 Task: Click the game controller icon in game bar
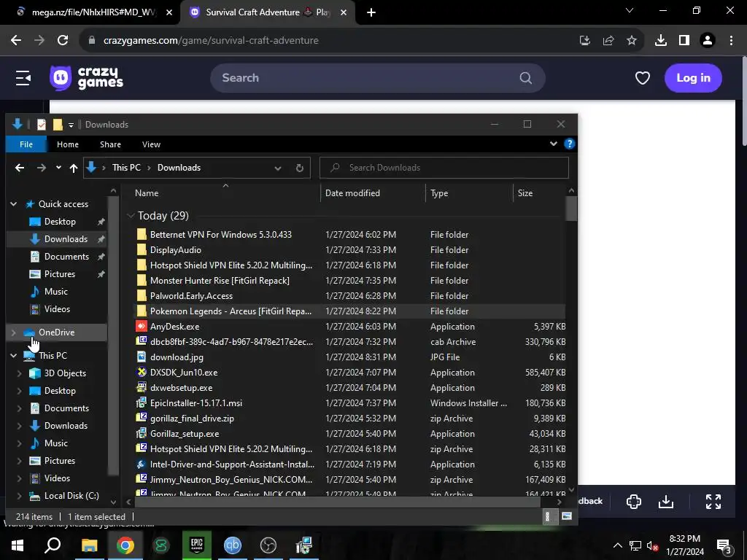634,502
